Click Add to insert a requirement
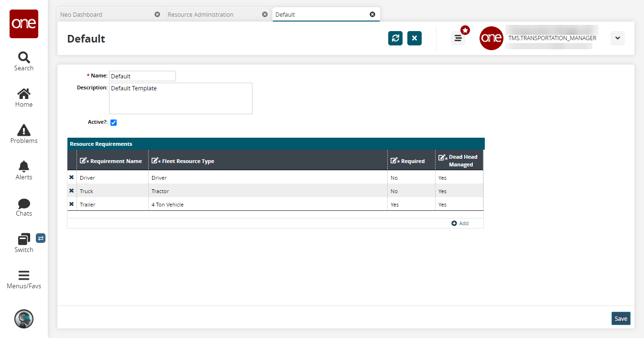 [x=460, y=223]
